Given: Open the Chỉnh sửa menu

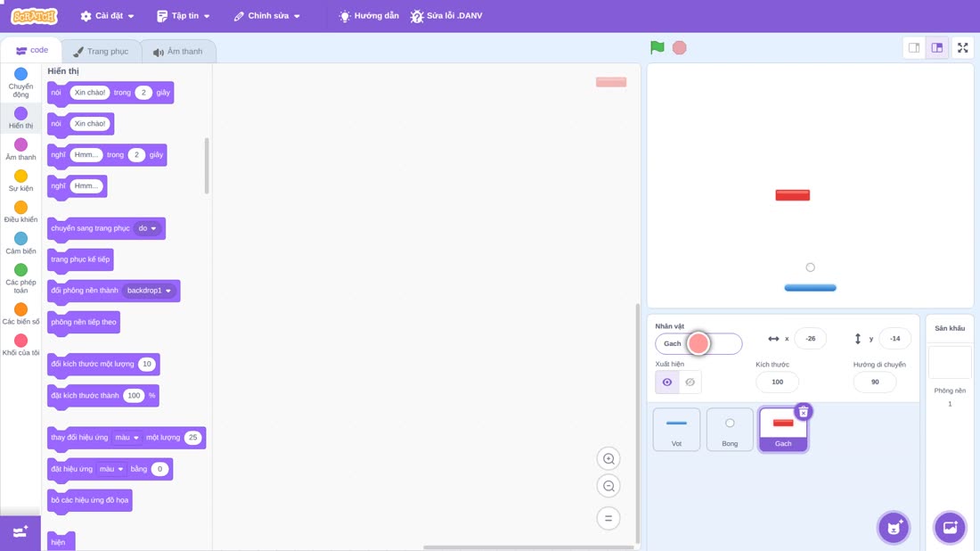Looking at the screenshot, I should [x=267, y=16].
